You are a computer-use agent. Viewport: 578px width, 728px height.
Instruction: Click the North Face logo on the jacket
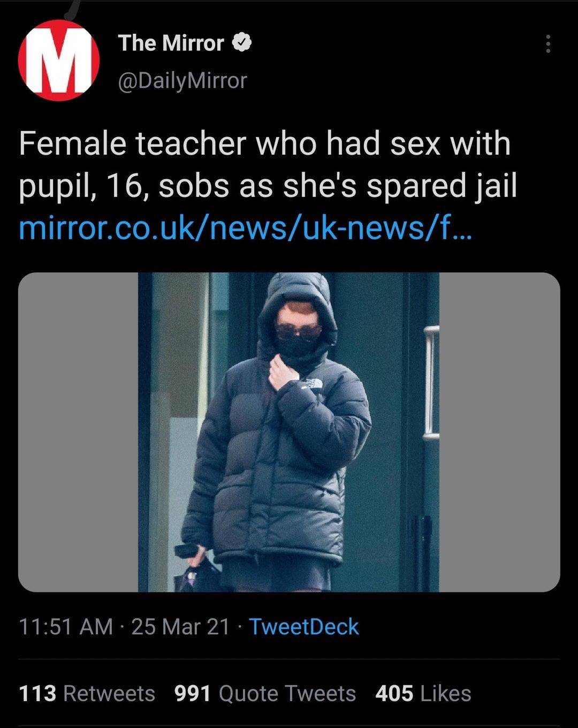click(311, 385)
